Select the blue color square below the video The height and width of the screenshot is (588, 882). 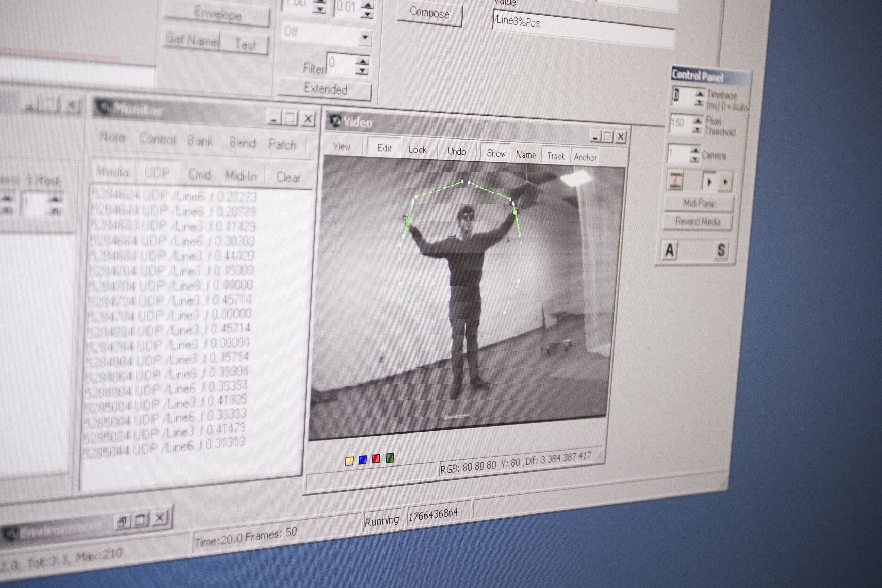[363, 460]
